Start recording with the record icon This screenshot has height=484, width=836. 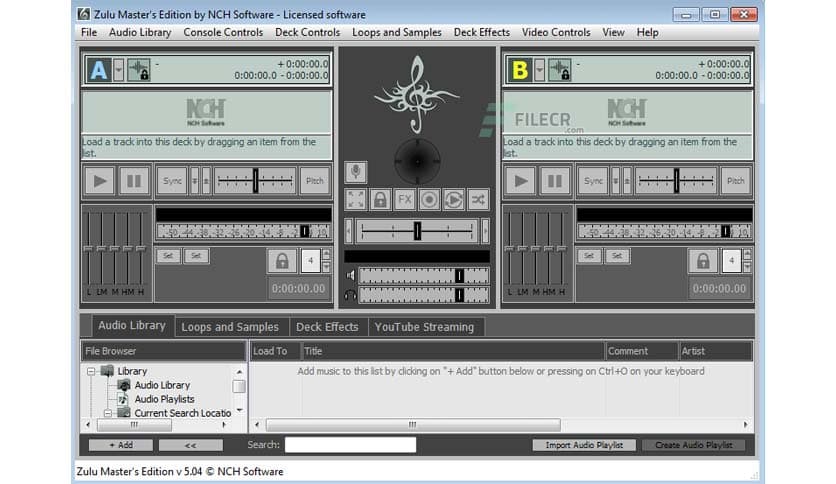(429, 200)
